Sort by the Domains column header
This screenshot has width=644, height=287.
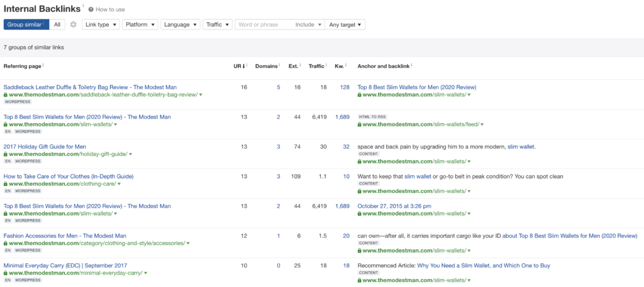click(266, 65)
